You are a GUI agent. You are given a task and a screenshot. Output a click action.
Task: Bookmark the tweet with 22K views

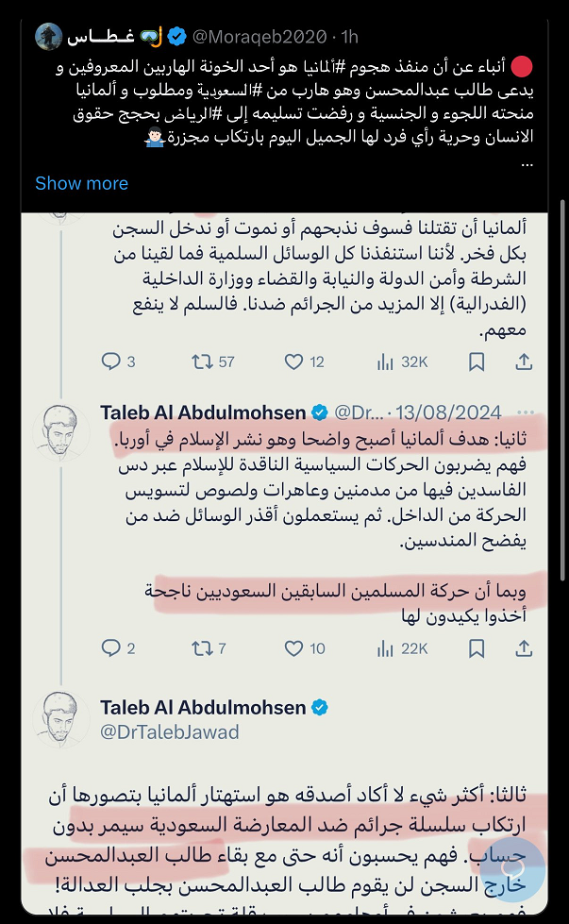[x=477, y=647]
